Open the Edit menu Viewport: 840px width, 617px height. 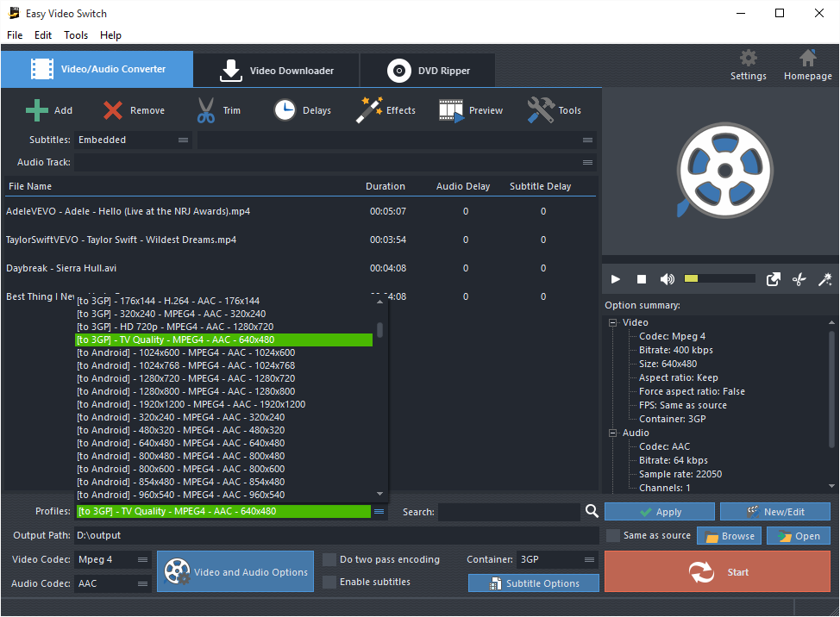point(43,35)
